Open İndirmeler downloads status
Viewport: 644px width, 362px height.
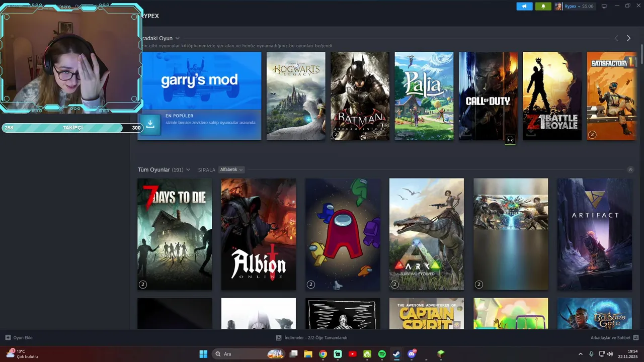coord(311,338)
